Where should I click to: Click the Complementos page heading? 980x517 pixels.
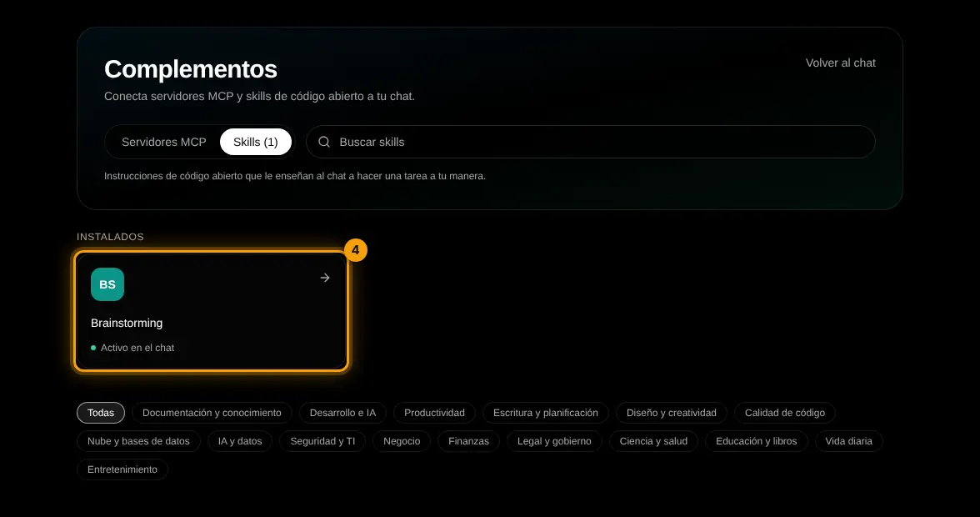[x=191, y=68]
